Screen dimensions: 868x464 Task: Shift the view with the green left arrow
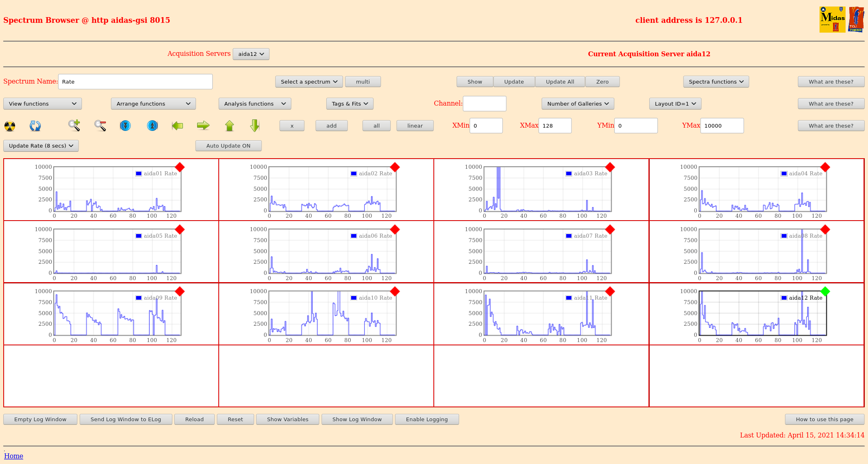(x=178, y=126)
